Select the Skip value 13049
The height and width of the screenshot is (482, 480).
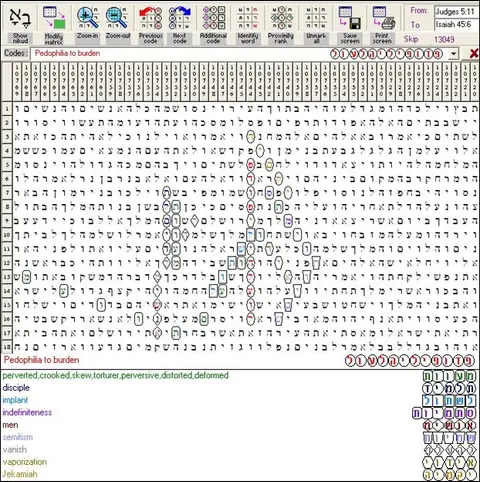click(x=444, y=39)
